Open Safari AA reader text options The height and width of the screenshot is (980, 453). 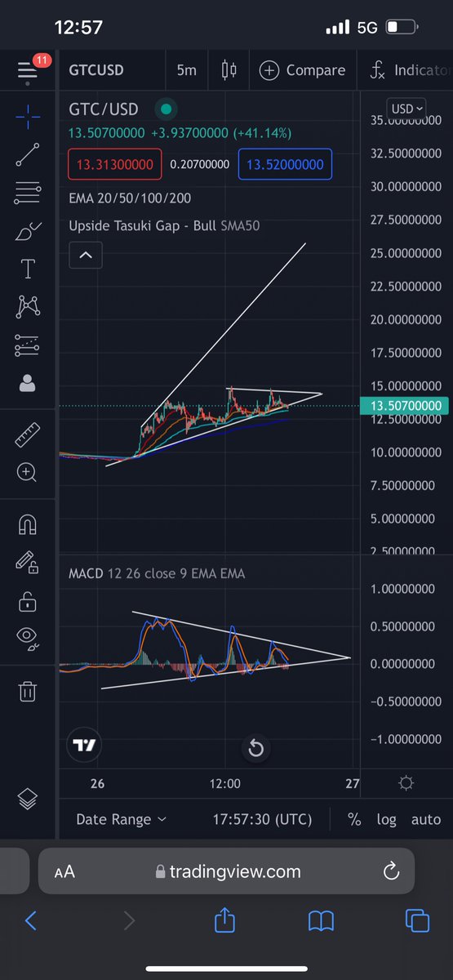pyautogui.click(x=64, y=871)
